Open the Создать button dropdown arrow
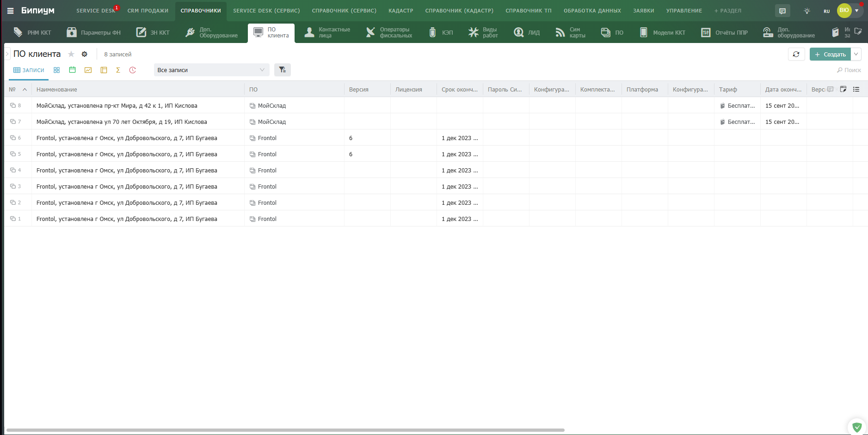The width and height of the screenshot is (868, 435). pos(856,54)
